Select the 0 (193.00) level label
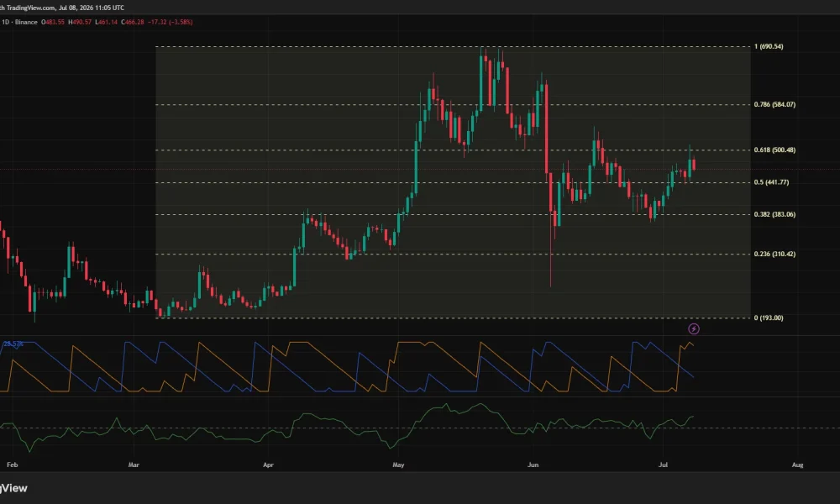 click(769, 318)
